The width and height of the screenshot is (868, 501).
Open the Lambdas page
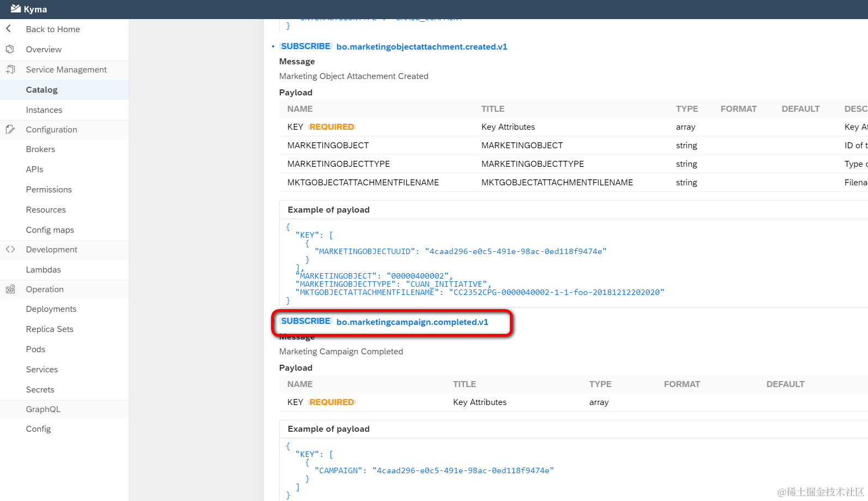[44, 270]
